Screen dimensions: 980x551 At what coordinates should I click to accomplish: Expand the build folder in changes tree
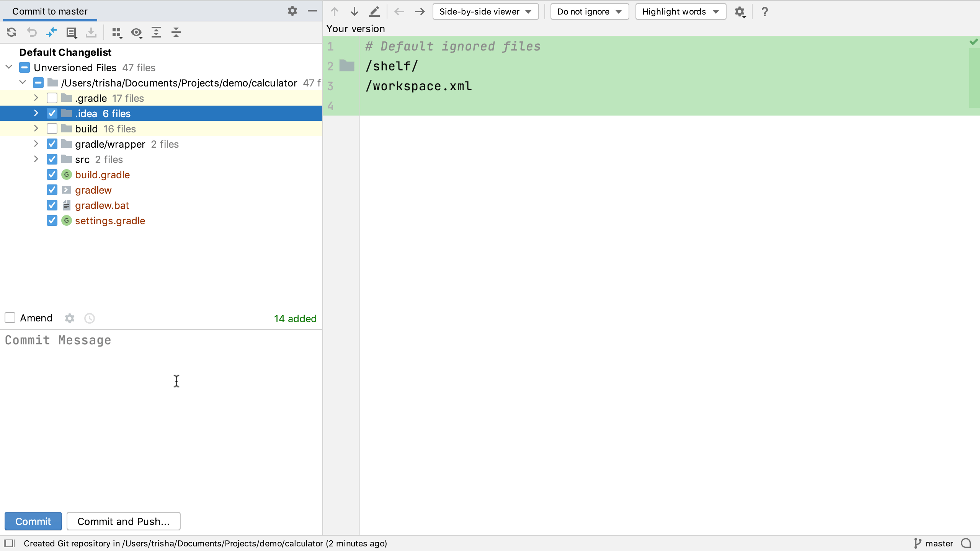coord(36,129)
